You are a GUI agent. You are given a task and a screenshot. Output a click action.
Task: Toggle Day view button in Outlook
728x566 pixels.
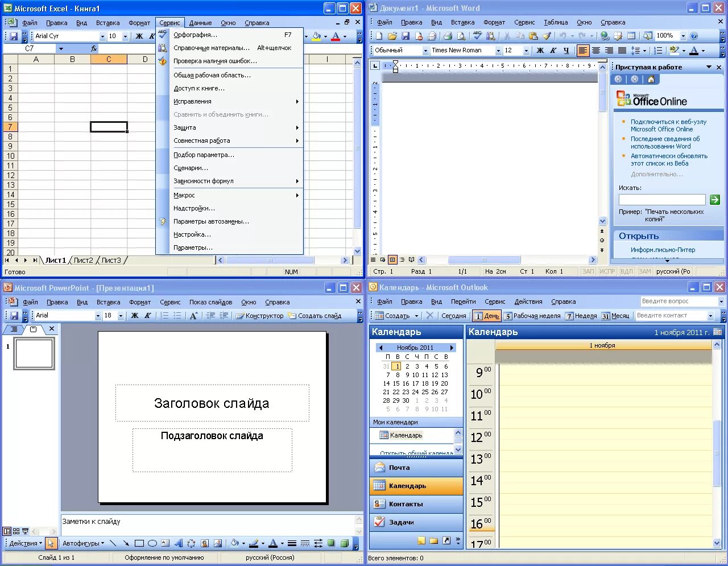486,316
